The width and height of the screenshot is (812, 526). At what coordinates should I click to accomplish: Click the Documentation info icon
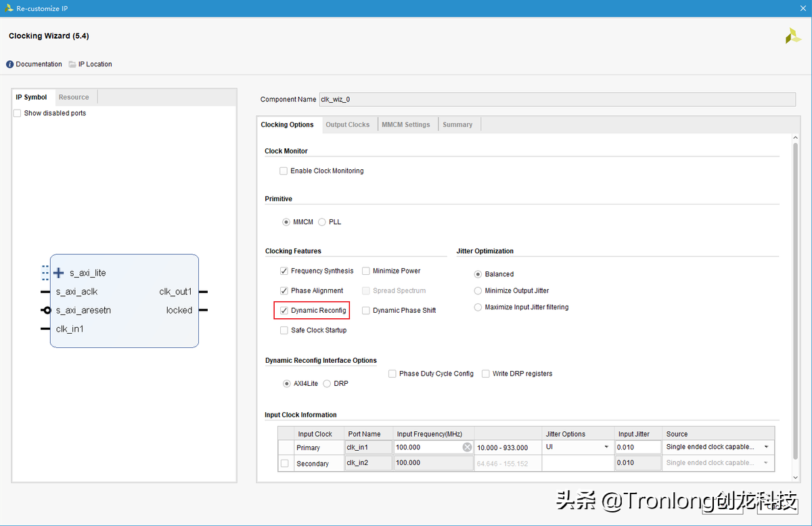click(x=8, y=64)
